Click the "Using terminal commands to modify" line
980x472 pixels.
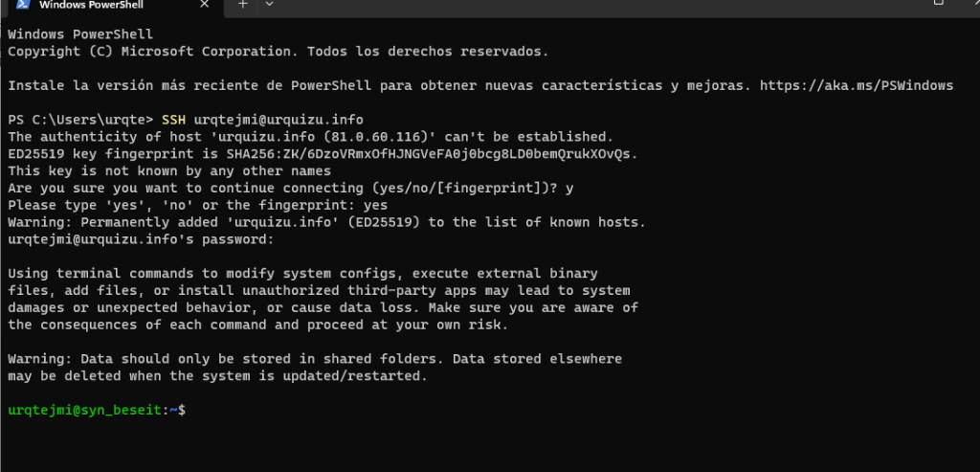coord(302,274)
